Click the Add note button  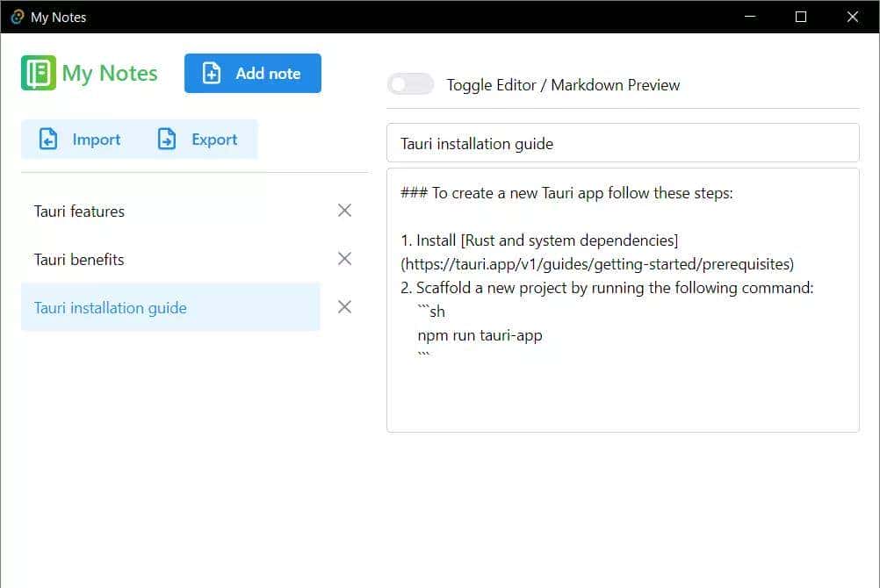point(253,73)
